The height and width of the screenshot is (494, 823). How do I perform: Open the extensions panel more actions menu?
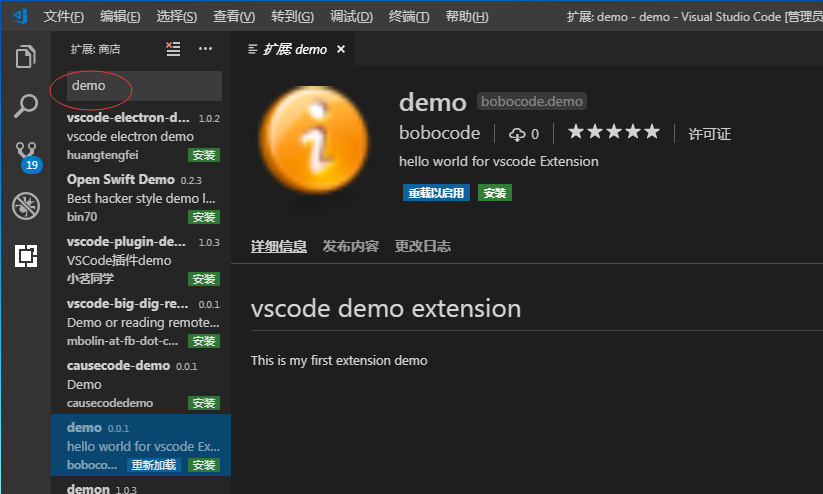[x=205, y=49]
